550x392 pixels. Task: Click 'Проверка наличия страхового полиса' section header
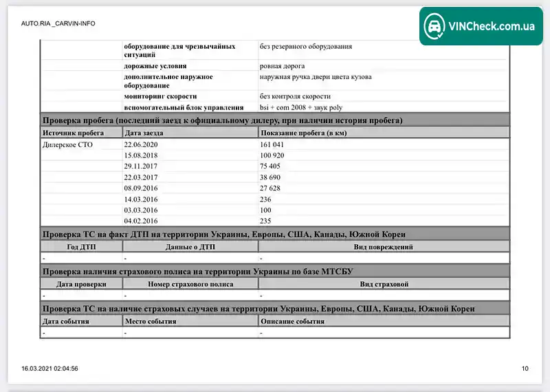pos(275,271)
